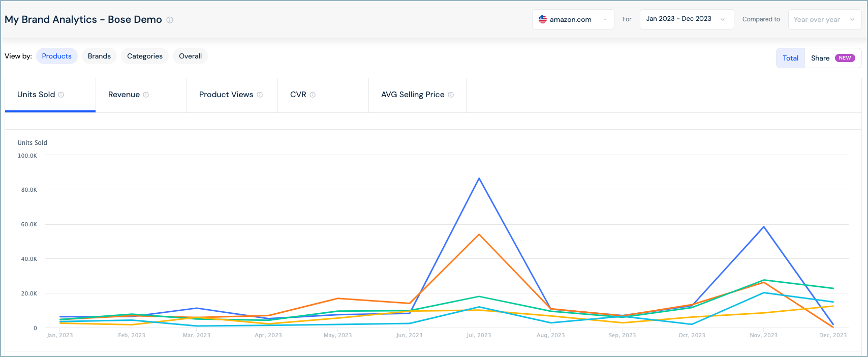Click blue line peak at Nov, 2023
Screen dimensions: 868x357
(x=763, y=227)
